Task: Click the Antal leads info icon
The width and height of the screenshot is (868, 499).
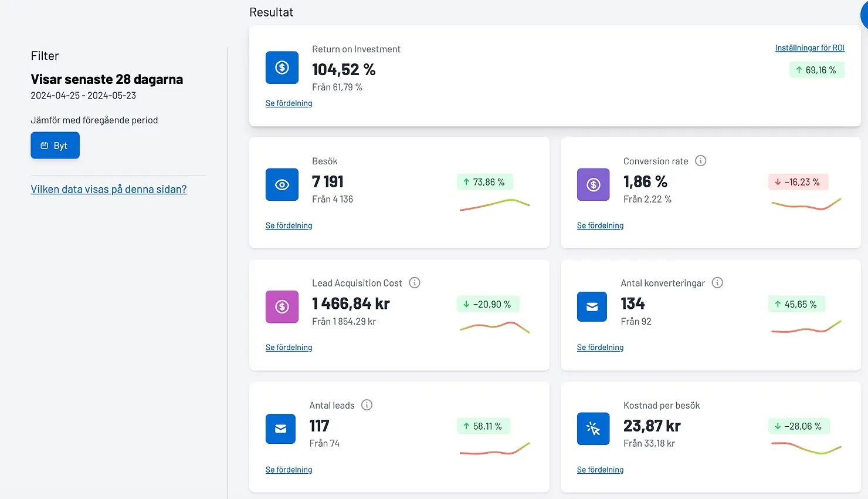Action: 367,404
